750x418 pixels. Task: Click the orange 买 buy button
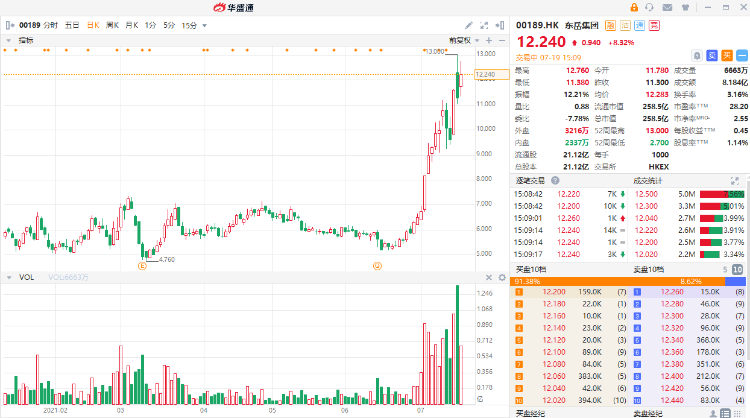point(727,56)
